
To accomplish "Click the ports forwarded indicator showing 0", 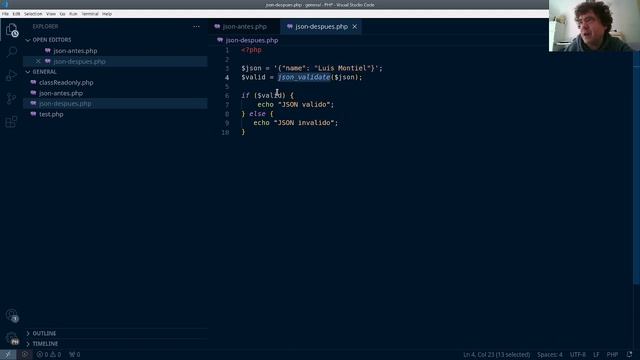I will pos(74,355).
